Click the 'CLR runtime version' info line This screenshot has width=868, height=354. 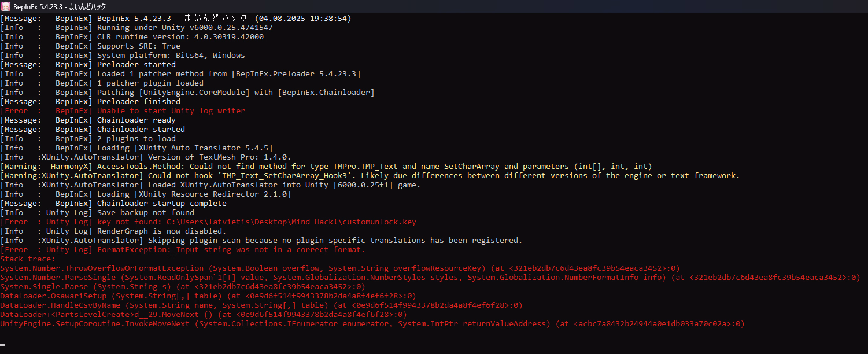[180, 37]
